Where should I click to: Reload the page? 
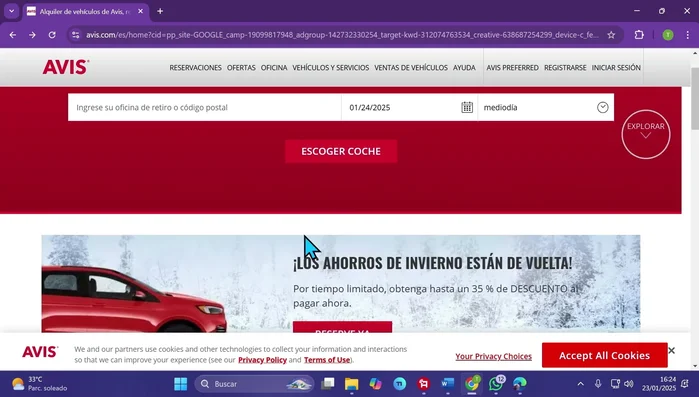click(52, 35)
